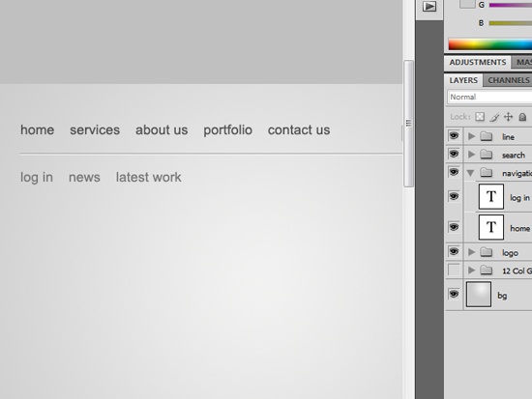Select the bg layer name
This screenshot has width=532, height=399.
tap(502, 296)
